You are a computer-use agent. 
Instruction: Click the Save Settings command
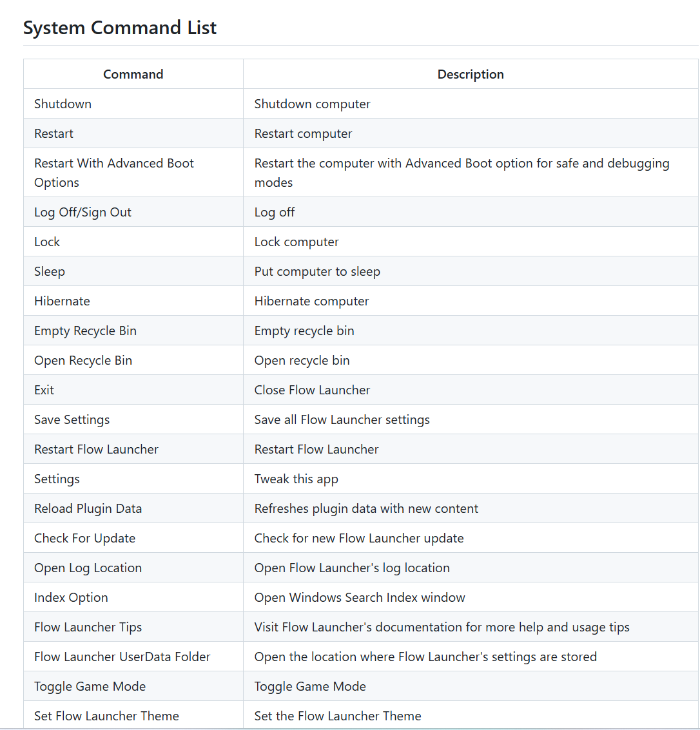(72, 420)
